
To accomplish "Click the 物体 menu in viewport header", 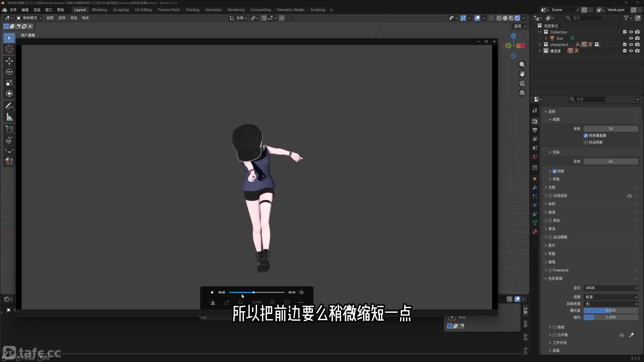I will [x=85, y=18].
